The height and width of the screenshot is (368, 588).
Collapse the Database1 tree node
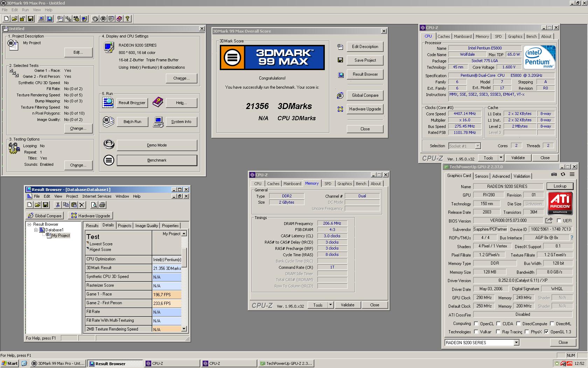36,230
